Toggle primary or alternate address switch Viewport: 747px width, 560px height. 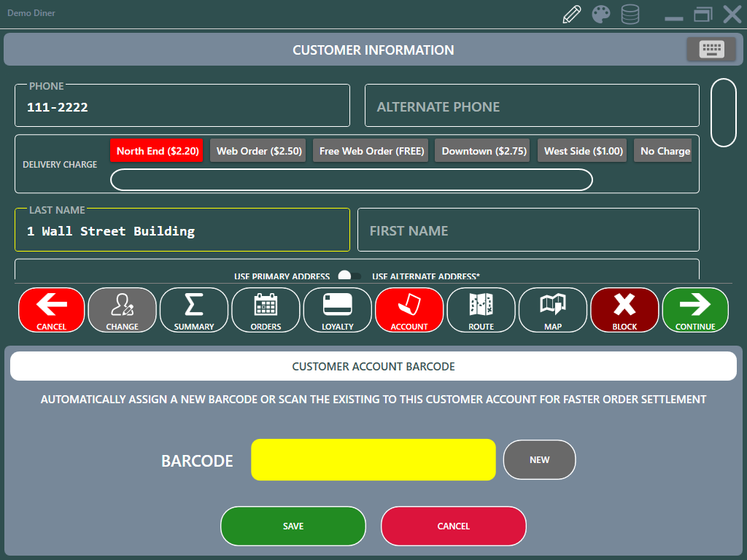(x=349, y=276)
